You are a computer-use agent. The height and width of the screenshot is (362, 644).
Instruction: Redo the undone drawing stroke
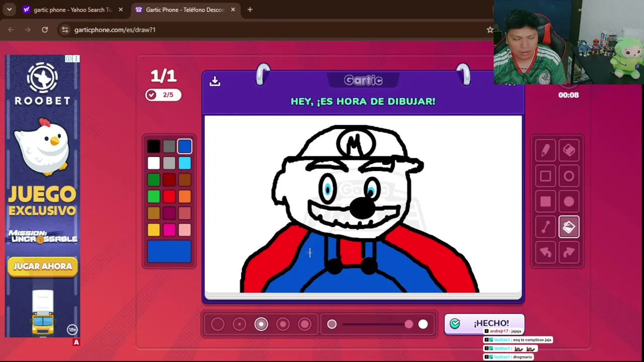pyautogui.click(x=569, y=252)
